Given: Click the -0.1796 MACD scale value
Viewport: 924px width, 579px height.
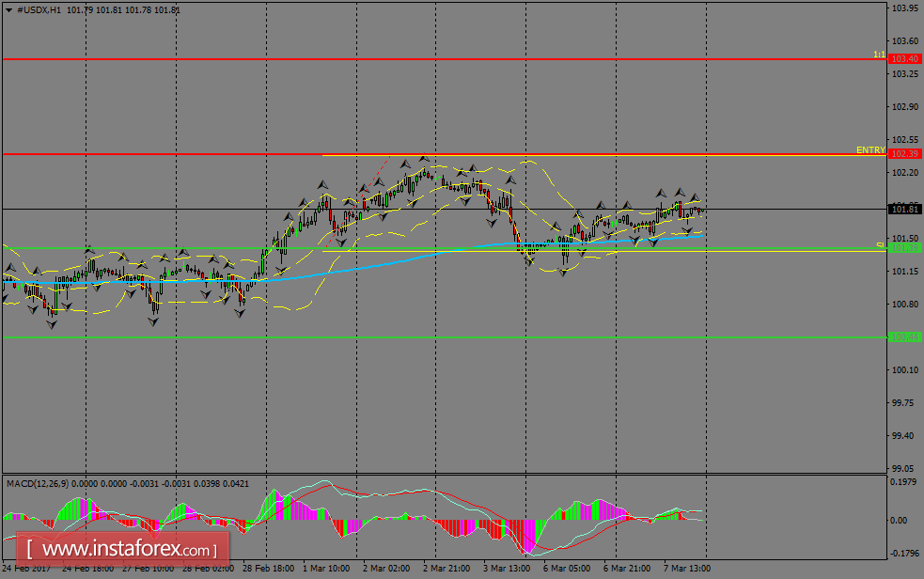Looking at the screenshot, I should click(x=906, y=554).
